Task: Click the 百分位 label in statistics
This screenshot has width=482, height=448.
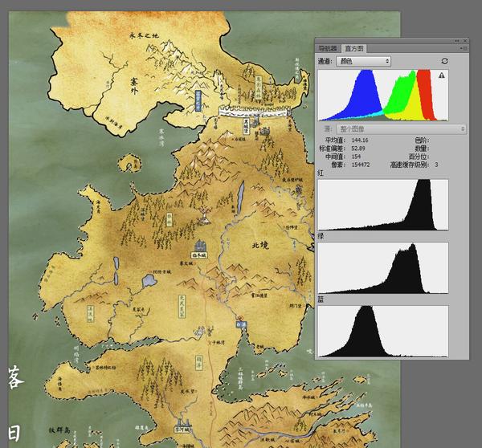Action: click(419, 157)
